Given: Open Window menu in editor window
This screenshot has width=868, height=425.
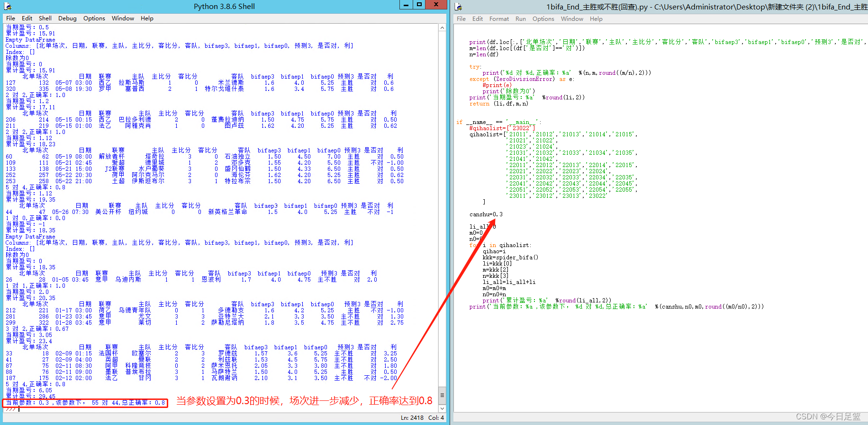Looking at the screenshot, I should click(572, 19).
